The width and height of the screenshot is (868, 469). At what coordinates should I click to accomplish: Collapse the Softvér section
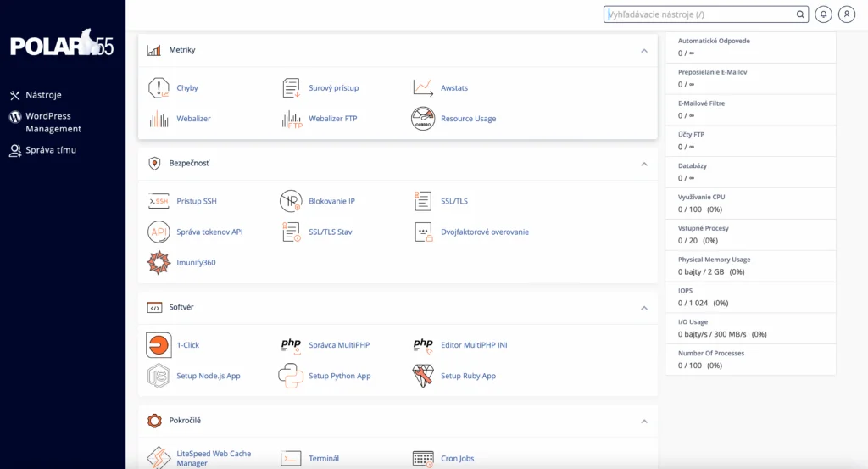(644, 308)
